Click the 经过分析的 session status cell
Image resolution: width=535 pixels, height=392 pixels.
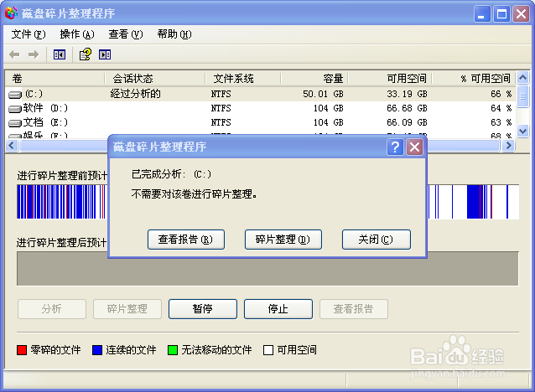point(136,94)
